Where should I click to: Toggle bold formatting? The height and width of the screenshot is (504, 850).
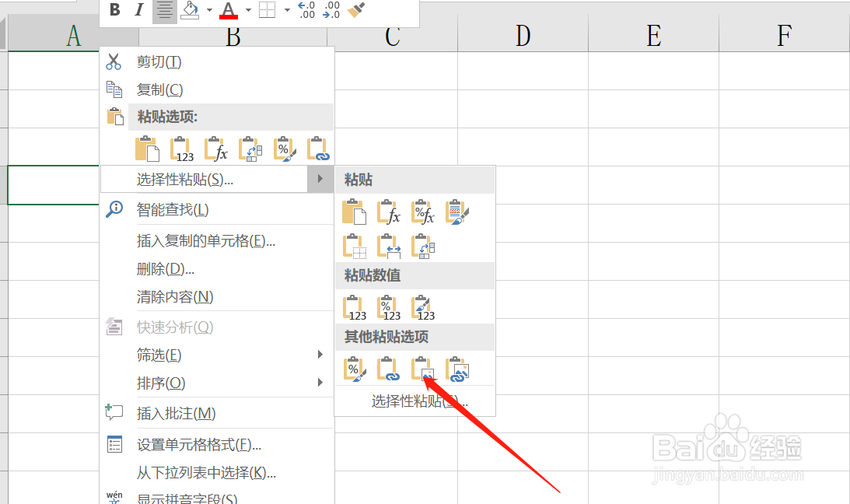tap(114, 10)
